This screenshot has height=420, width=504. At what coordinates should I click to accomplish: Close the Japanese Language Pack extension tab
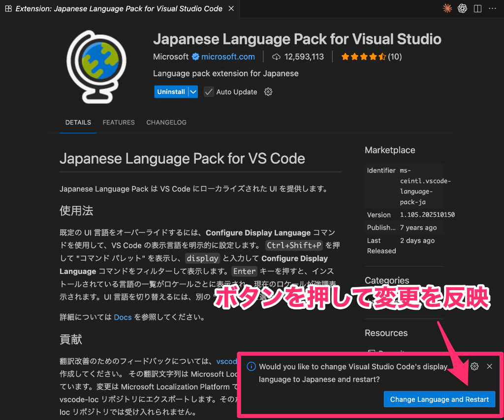(231, 9)
